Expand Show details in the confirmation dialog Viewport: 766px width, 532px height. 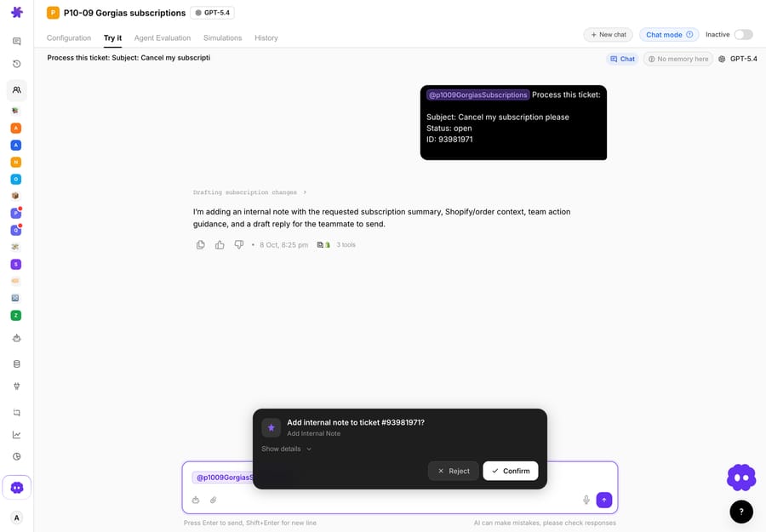pyautogui.click(x=286, y=449)
